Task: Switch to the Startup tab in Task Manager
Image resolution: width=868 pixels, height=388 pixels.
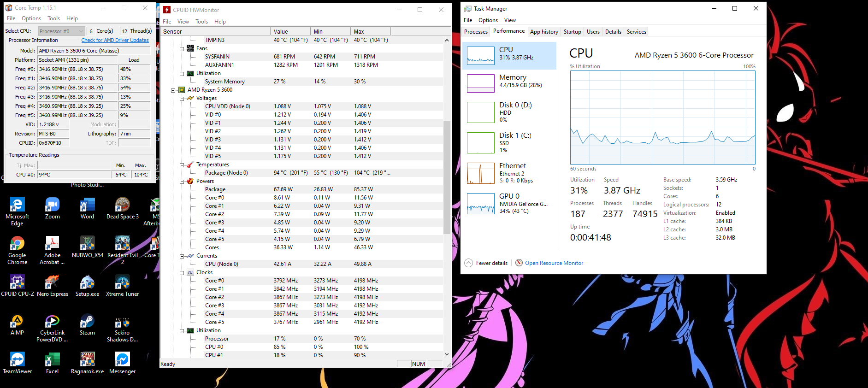Action: [x=572, y=32]
